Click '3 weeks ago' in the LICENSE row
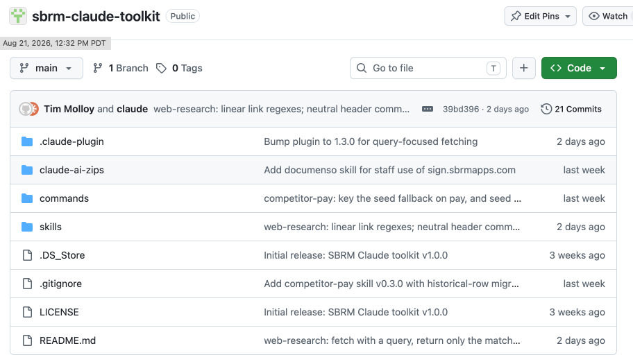The width and height of the screenshot is (633, 364). pos(577,312)
